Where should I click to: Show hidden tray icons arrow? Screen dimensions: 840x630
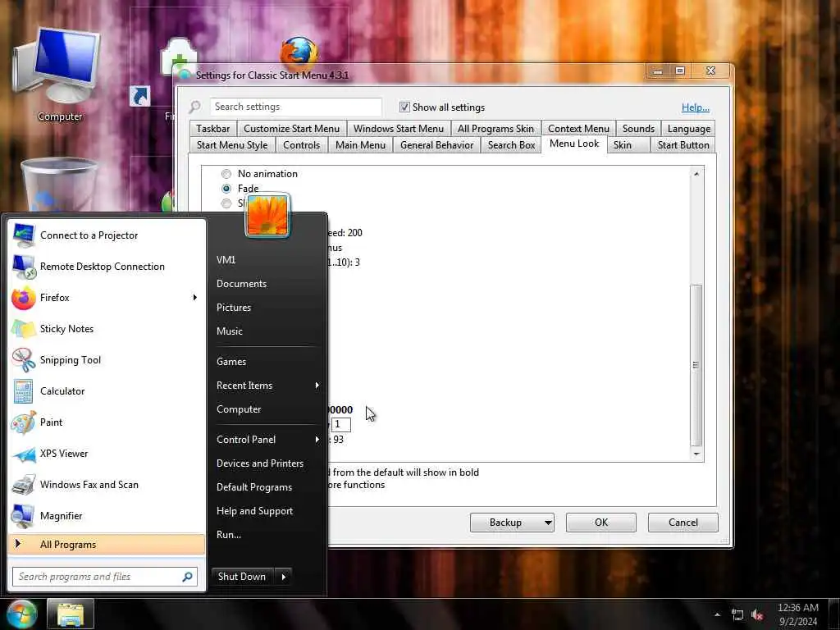(x=717, y=614)
